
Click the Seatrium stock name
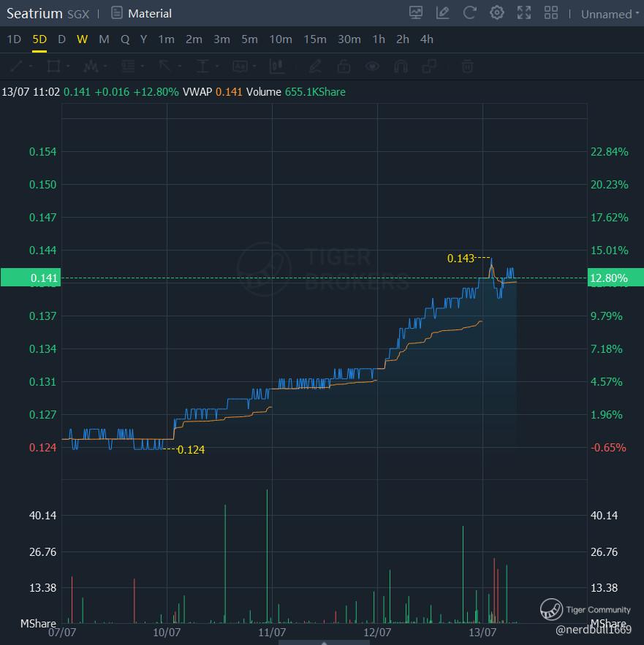coord(34,13)
